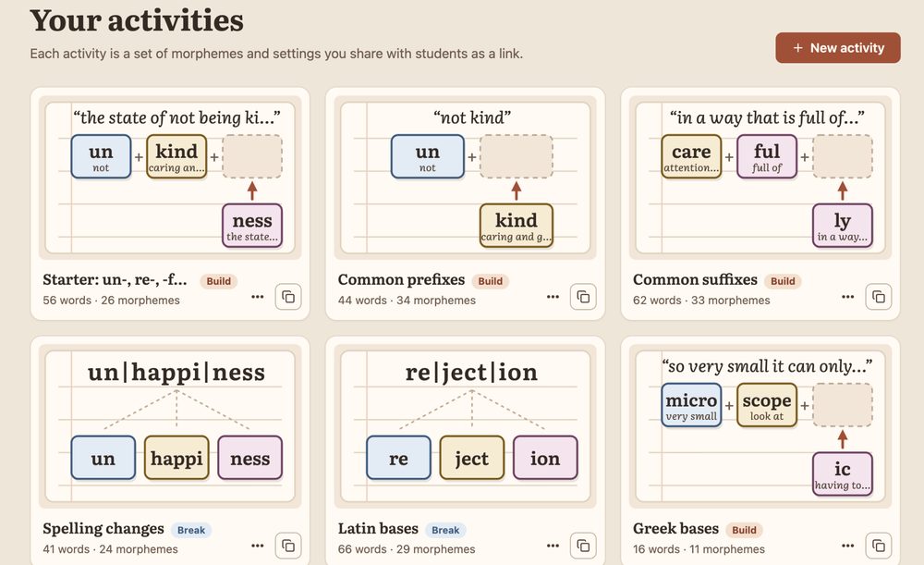Open three-dot menu for Common prefixes
The image size is (924, 565).
[553, 297]
